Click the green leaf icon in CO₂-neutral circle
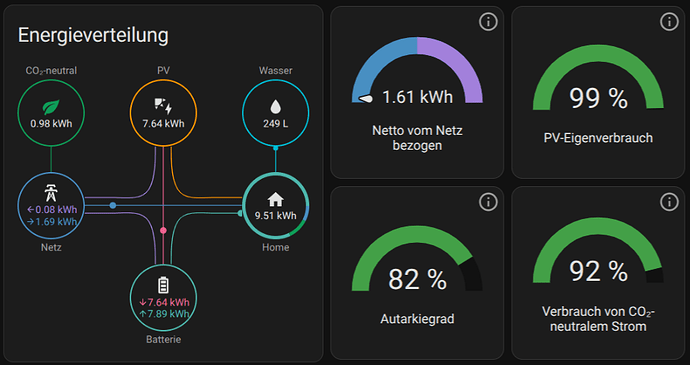 coord(51,107)
